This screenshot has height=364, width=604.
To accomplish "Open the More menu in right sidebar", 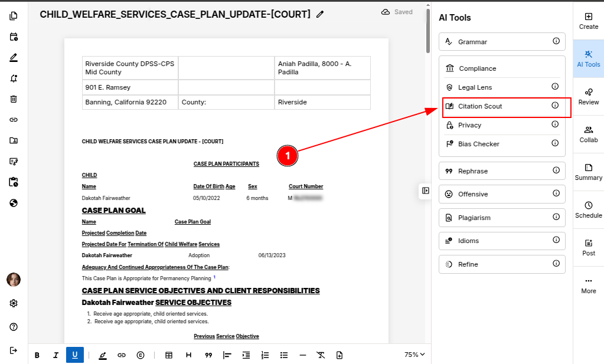I will point(588,284).
